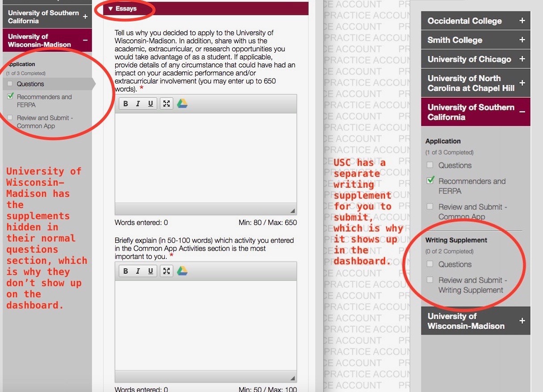Collapse the Essays section header
This screenshot has height=392, width=543.
click(x=206, y=8)
